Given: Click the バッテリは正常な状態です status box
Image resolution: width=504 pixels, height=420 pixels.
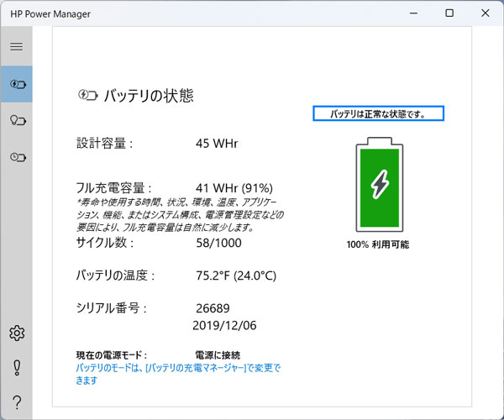Looking at the screenshot, I should coord(377,113).
